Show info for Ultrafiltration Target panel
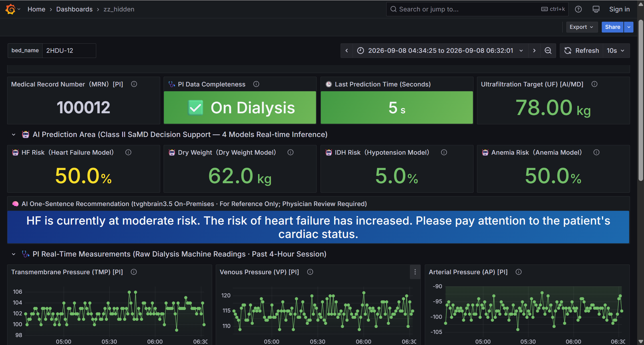Viewport: 644px width, 345px height. [594, 84]
